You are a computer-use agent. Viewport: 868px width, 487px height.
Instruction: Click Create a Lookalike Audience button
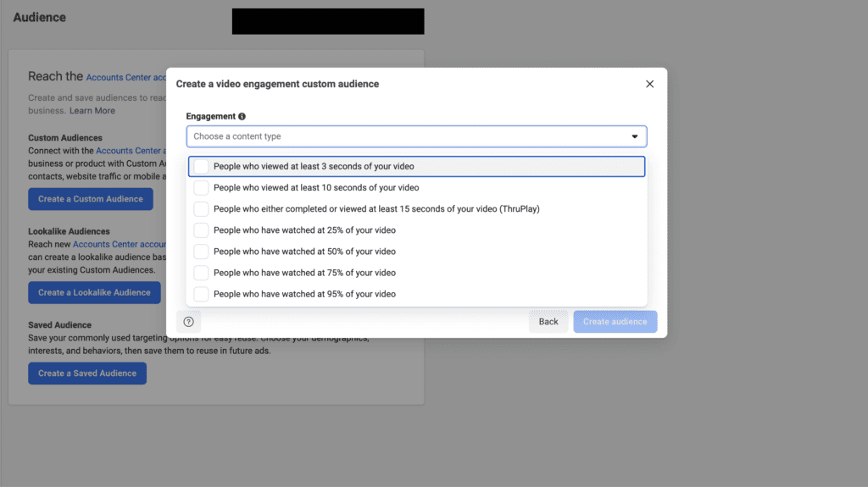(x=95, y=293)
